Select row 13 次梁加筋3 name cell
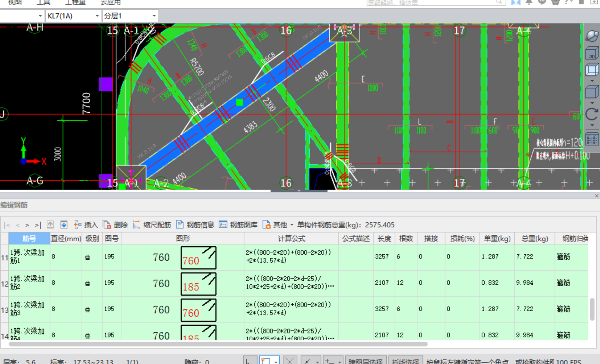Screen dimensions: 600x364 [x=29, y=309]
